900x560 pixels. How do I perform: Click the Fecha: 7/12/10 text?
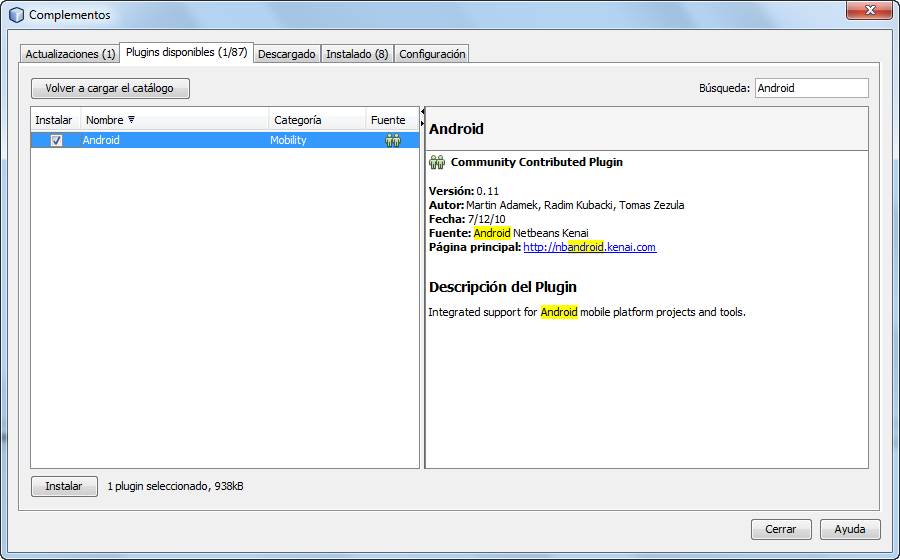point(467,219)
